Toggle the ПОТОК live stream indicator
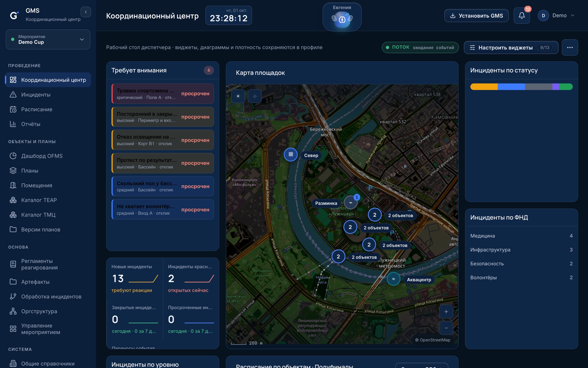 (420, 47)
